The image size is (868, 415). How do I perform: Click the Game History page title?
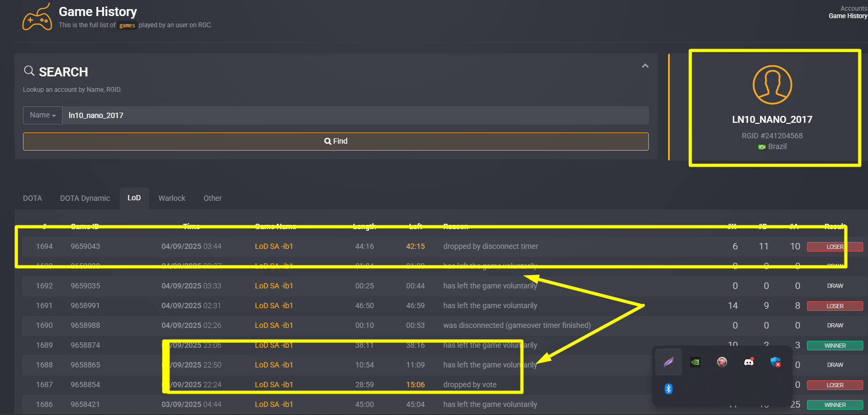(98, 12)
